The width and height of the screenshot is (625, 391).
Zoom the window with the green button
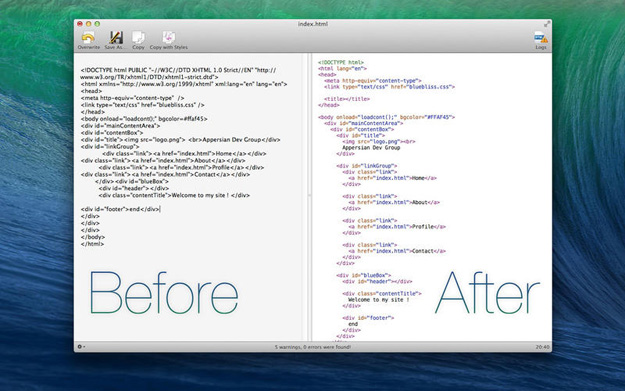(x=97, y=24)
